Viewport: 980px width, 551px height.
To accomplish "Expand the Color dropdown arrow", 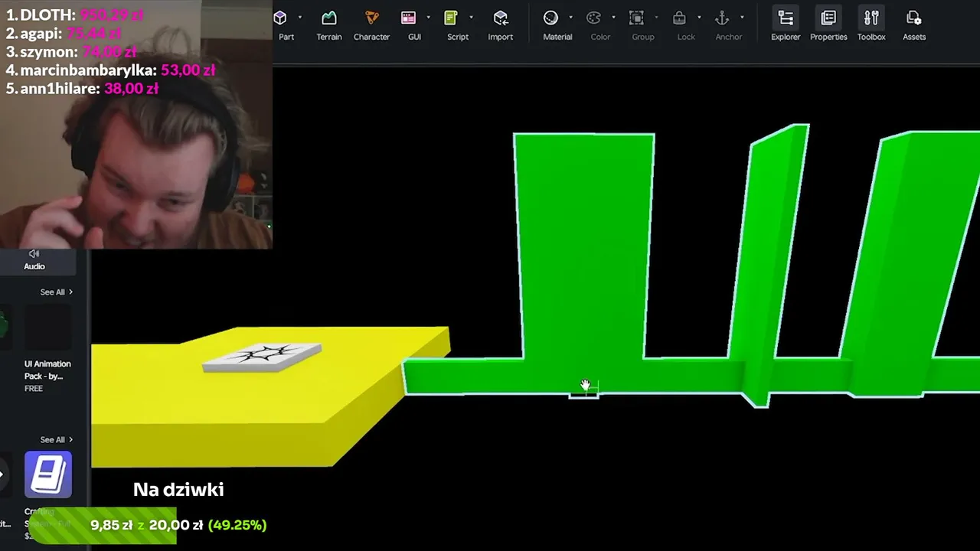I will (613, 18).
